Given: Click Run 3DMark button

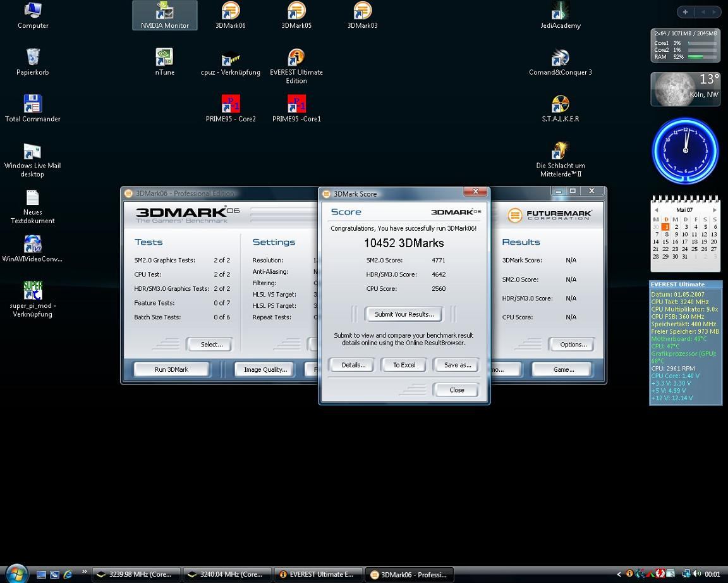Looking at the screenshot, I should pos(171,369).
